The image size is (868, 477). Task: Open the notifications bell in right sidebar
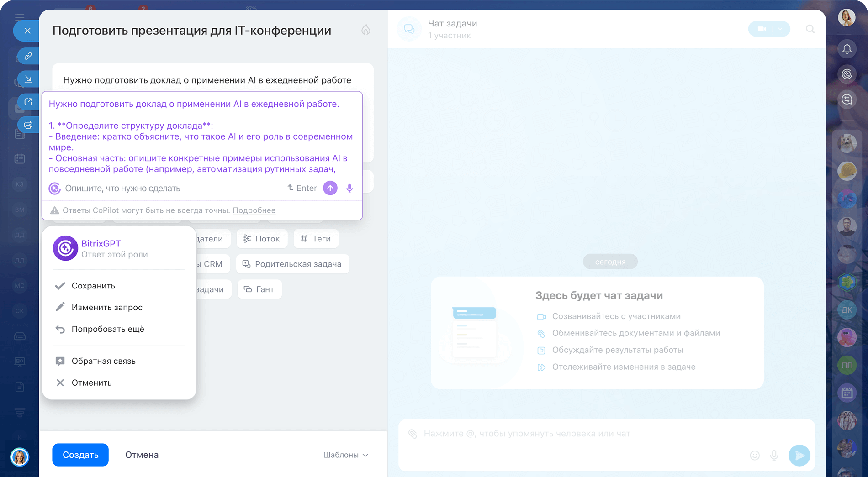(x=847, y=49)
